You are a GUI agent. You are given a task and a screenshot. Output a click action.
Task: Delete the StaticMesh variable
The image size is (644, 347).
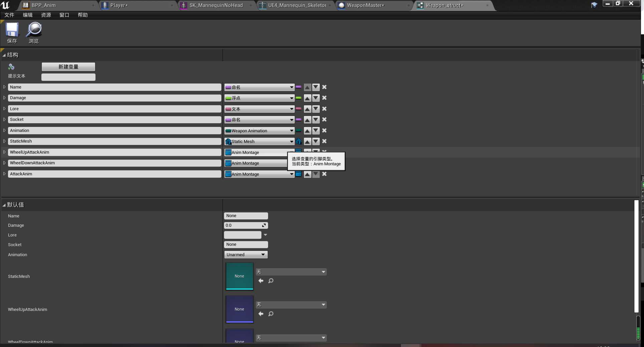tap(324, 141)
